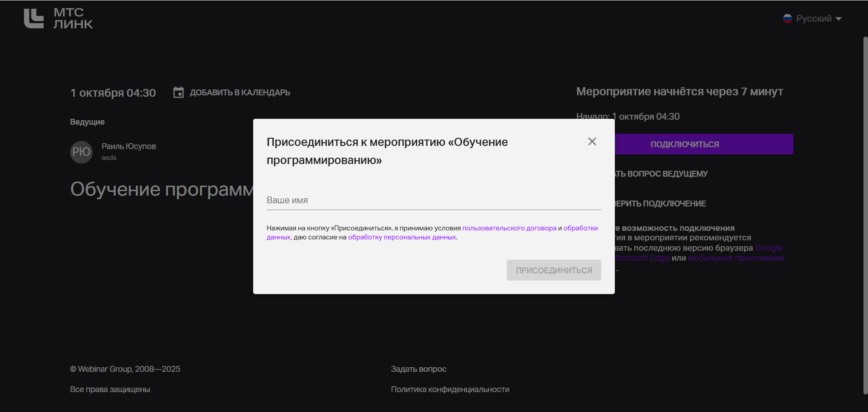Expand the language selector arrow
868x412 pixels.
point(839,19)
